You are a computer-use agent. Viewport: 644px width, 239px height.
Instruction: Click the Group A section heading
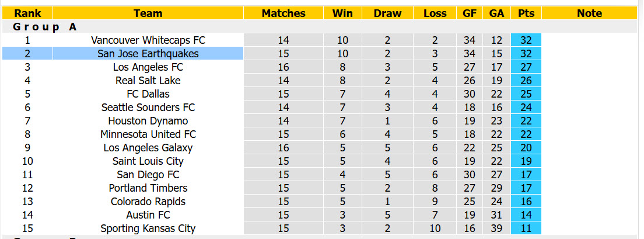pyautogui.click(x=45, y=27)
